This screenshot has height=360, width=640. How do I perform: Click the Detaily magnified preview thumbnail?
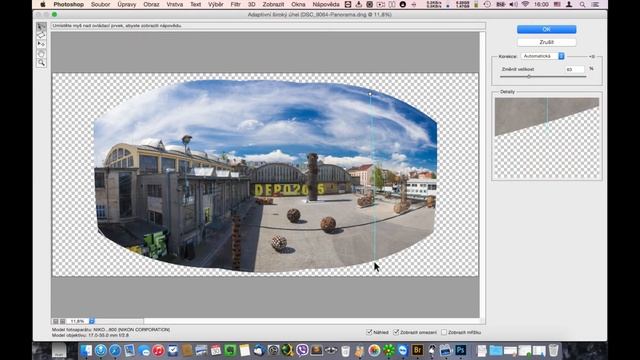pos(547,138)
